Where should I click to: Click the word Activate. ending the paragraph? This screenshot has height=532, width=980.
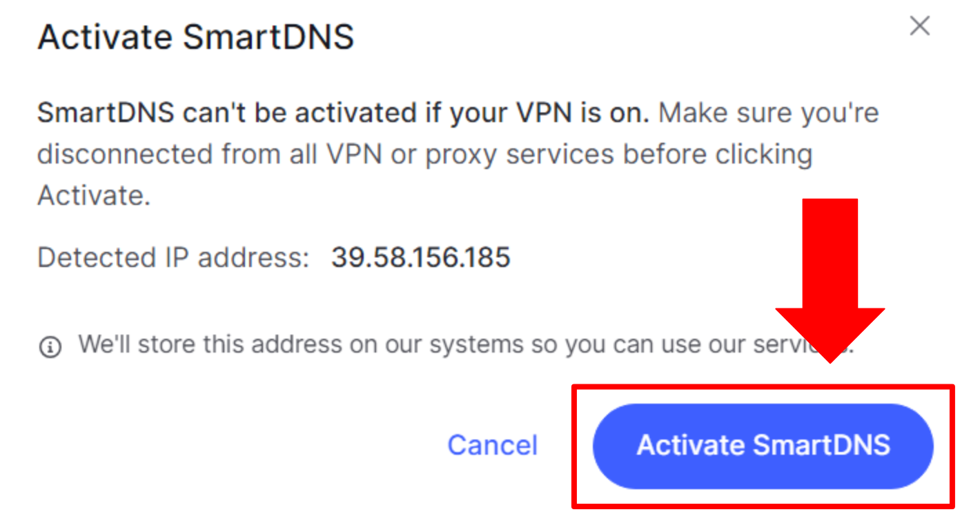pos(94,196)
